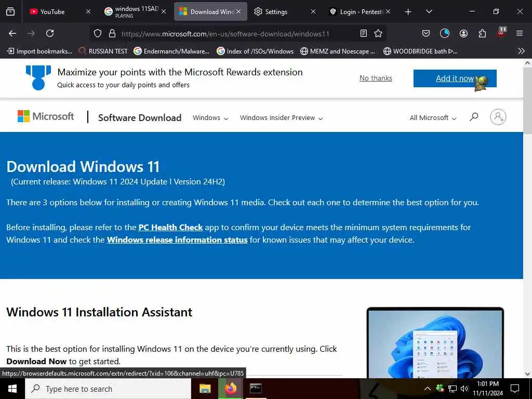532x399 pixels.
Task: Open WOODBRIDGE bath bookmark
Action: (420, 51)
